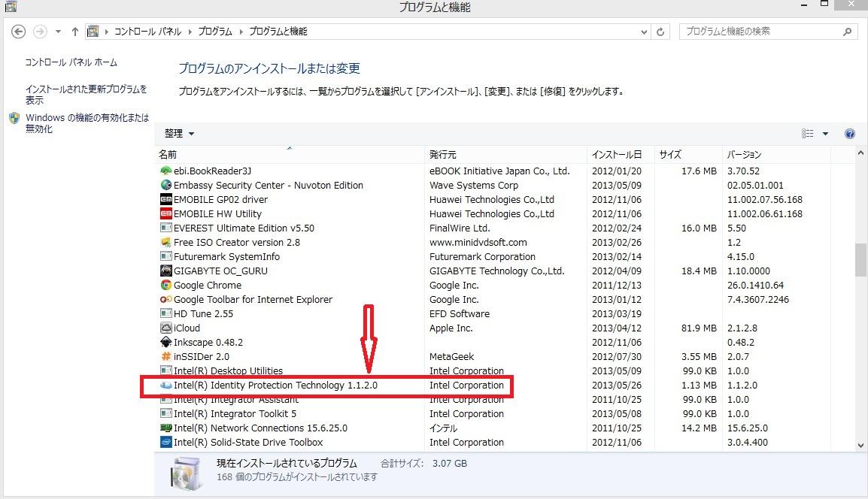Screen dimensions: 868x499
Task: Click version 7.4.3607.2246 cell
Action: click(x=758, y=299)
